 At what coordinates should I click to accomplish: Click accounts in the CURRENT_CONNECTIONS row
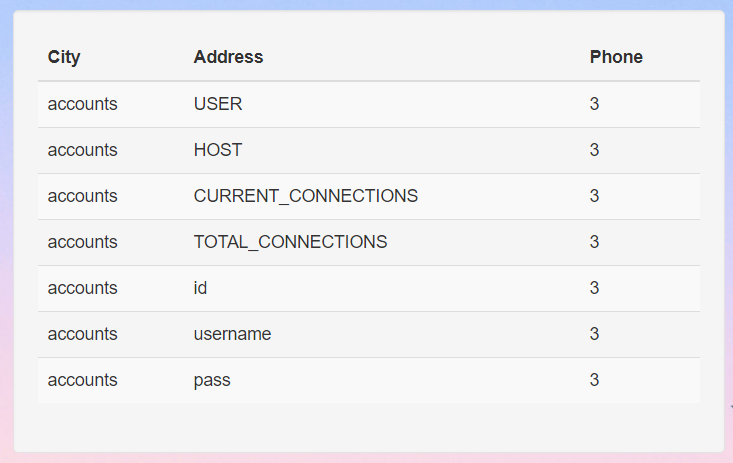tap(82, 196)
